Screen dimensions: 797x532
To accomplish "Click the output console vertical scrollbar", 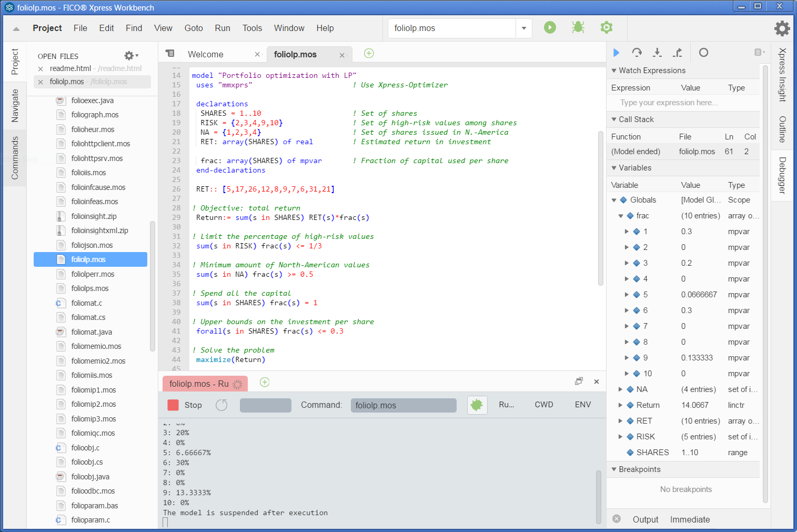I will (x=598, y=497).
